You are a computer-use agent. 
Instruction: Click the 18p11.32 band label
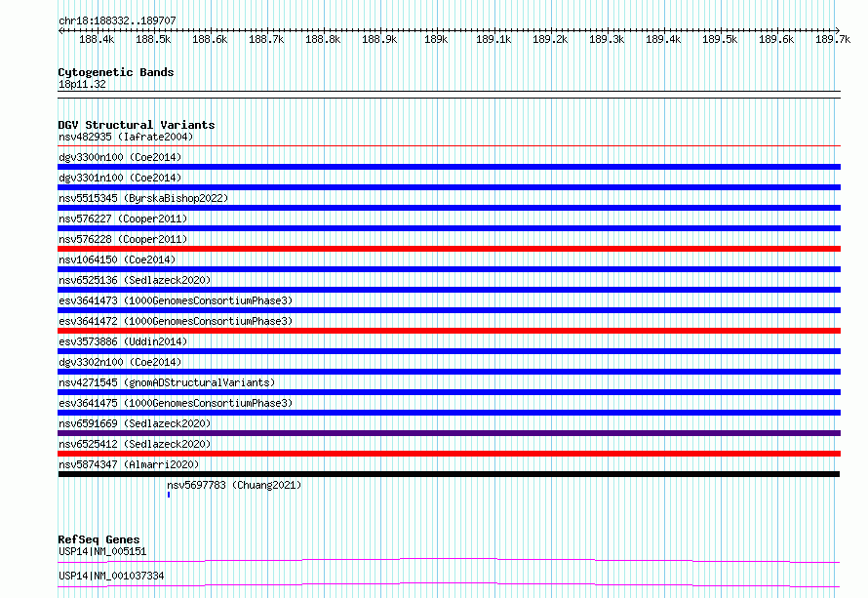click(x=82, y=84)
